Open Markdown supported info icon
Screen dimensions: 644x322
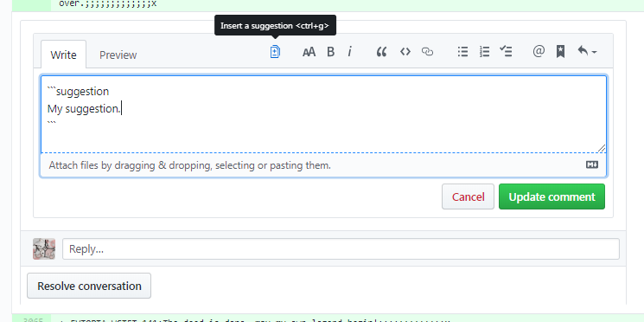[x=592, y=164]
